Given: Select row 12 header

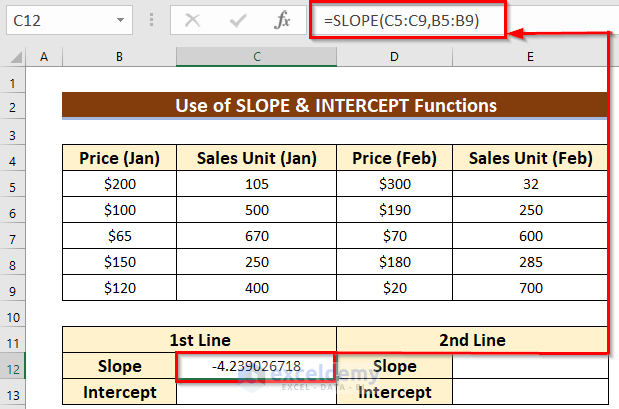Looking at the screenshot, I should tap(15, 367).
